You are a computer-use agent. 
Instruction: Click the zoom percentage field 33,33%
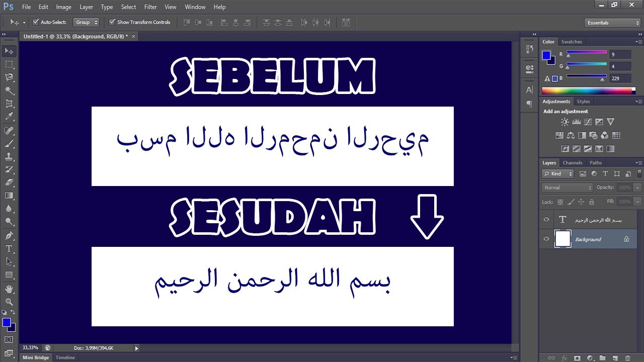(x=30, y=348)
